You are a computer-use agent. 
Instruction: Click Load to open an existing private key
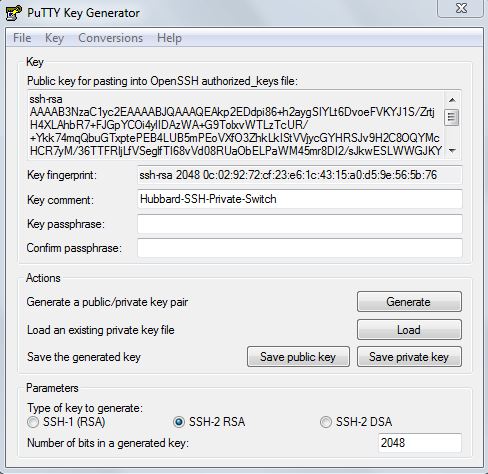pyautogui.click(x=409, y=330)
